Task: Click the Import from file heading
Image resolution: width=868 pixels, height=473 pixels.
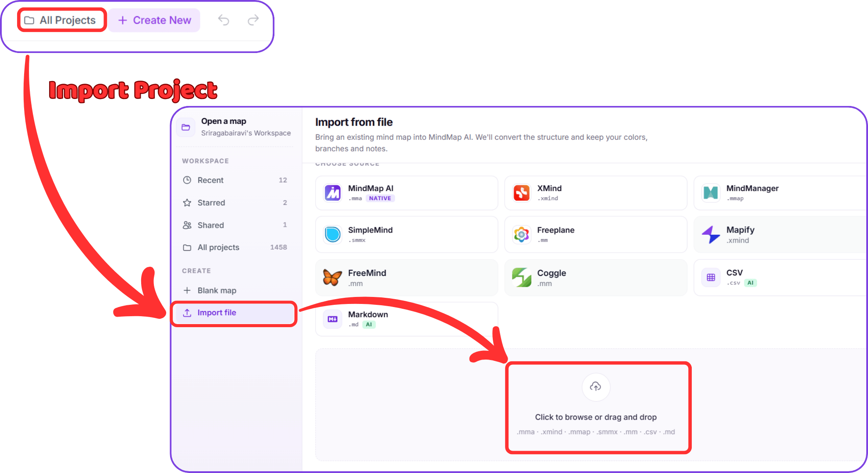Action: coord(354,122)
